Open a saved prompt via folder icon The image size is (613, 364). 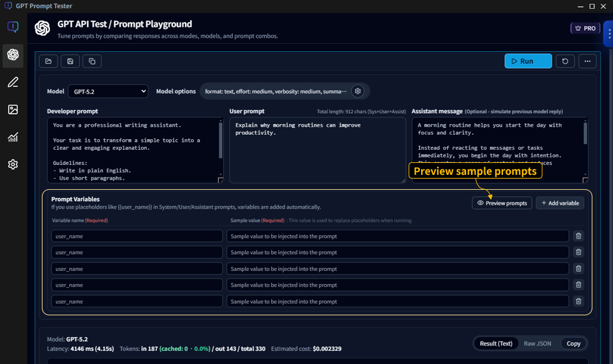tap(49, 61)
